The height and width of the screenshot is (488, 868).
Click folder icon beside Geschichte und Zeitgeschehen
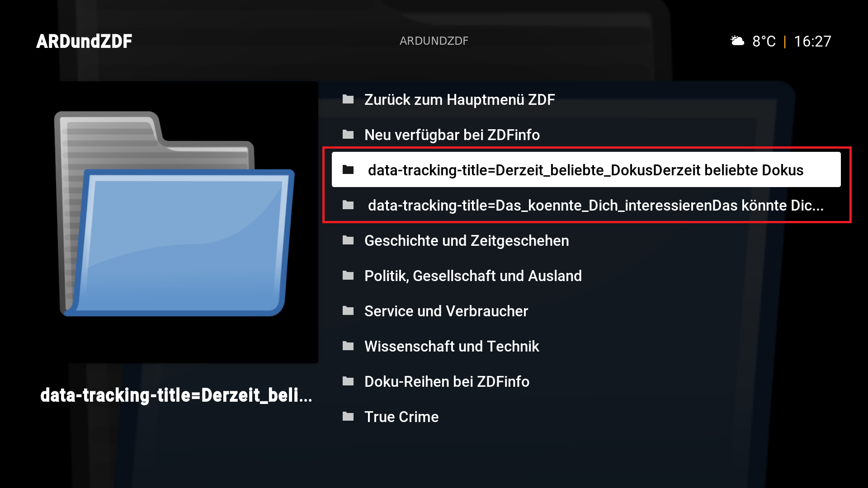[x=348, y=240]
